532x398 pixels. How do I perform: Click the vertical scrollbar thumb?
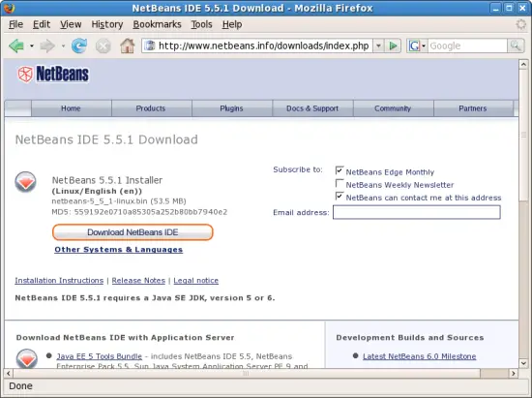coord(523,136)
